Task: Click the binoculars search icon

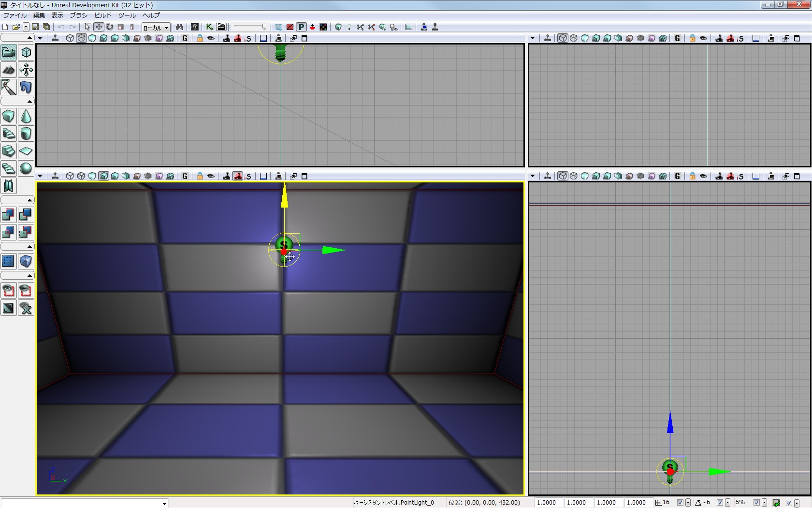Action: click(179, 27)
